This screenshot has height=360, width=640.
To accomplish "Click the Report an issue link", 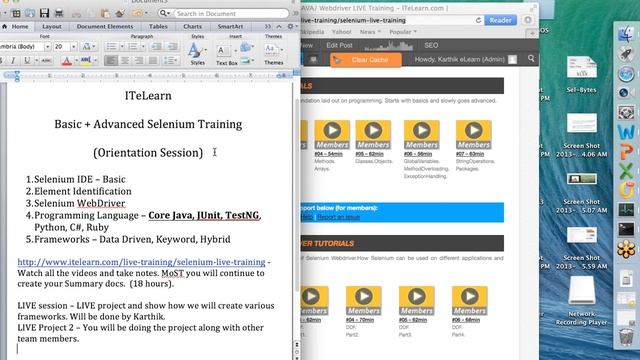I will (x=339, y=217).
